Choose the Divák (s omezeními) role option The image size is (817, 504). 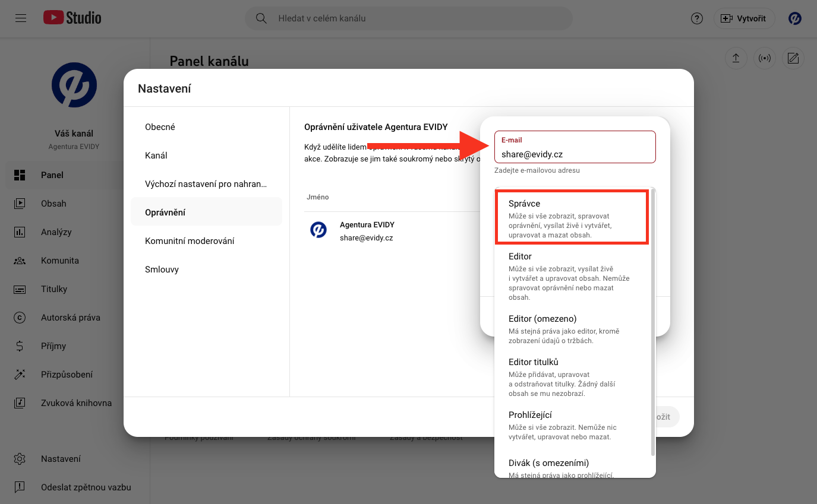[573, 467]
